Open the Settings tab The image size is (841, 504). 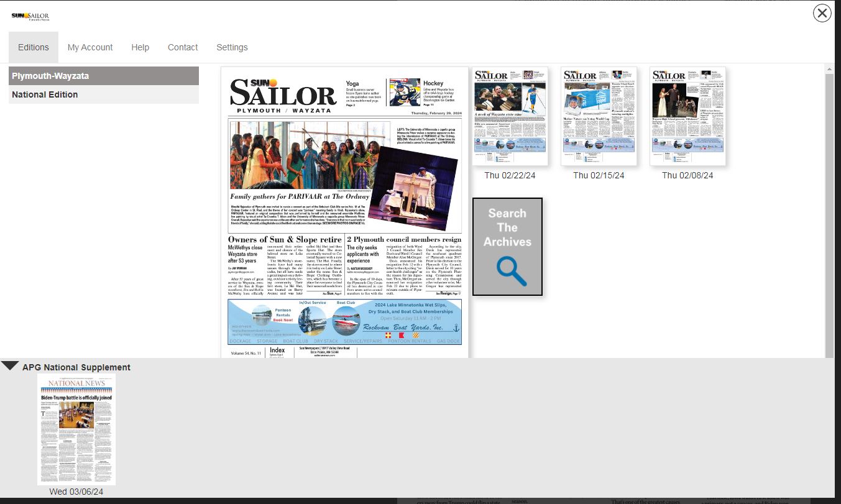click(x=232, y=47)
